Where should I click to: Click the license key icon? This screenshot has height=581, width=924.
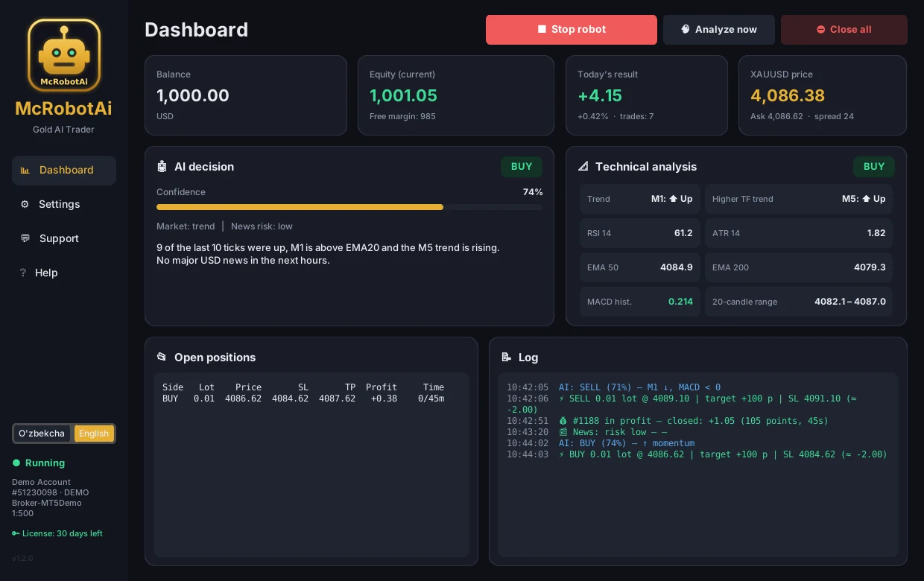16,533
